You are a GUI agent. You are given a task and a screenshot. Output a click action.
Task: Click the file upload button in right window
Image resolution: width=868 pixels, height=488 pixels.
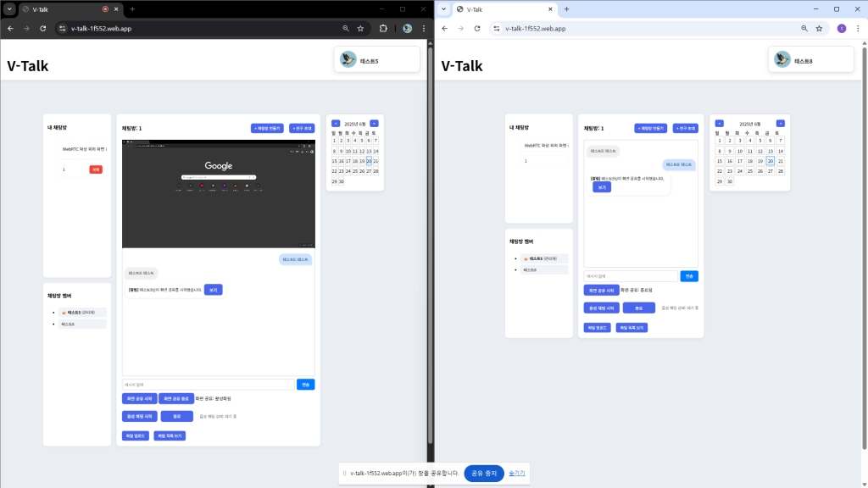598,328
